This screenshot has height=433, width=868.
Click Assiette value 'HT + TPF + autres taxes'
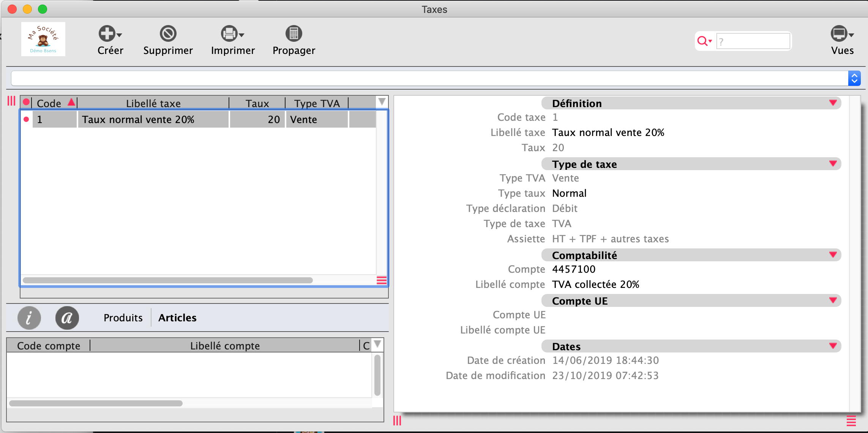click(611, 239)
